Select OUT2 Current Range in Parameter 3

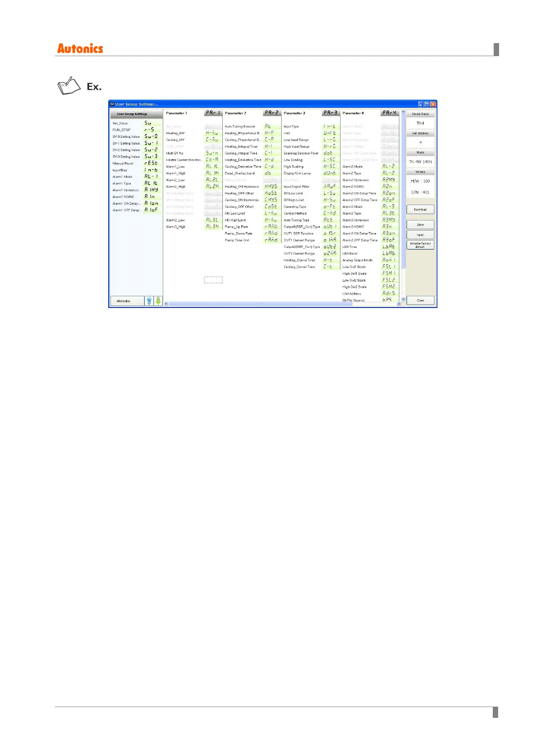[x=311, y=254]
